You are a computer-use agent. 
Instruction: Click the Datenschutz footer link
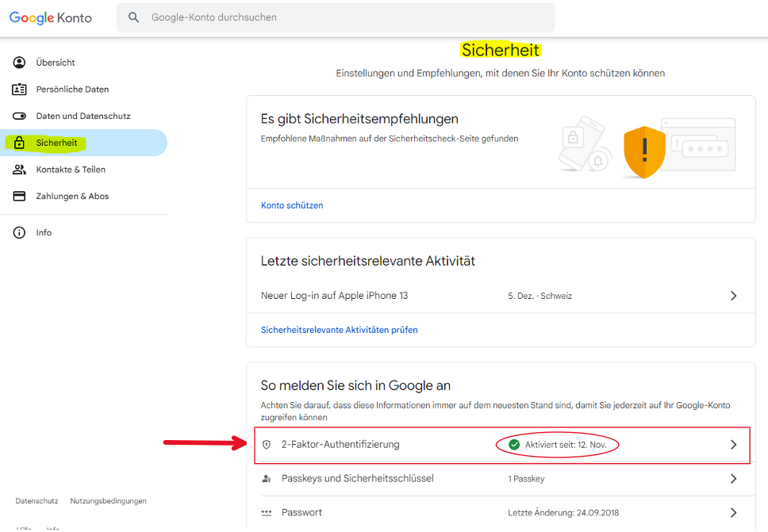(36, 500)
